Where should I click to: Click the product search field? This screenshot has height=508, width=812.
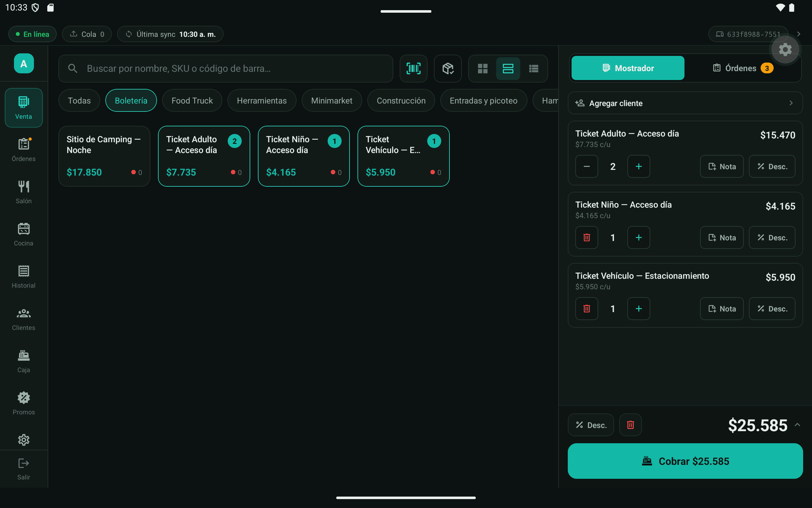[x=226, y=69]
